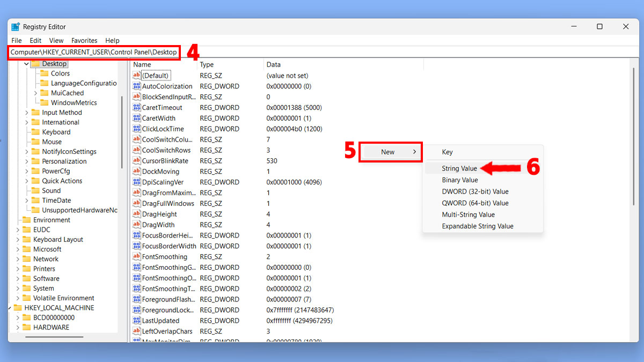Screen dimensions: 644x362
Task: Open the New context menu item
Action: click(391, 152)
